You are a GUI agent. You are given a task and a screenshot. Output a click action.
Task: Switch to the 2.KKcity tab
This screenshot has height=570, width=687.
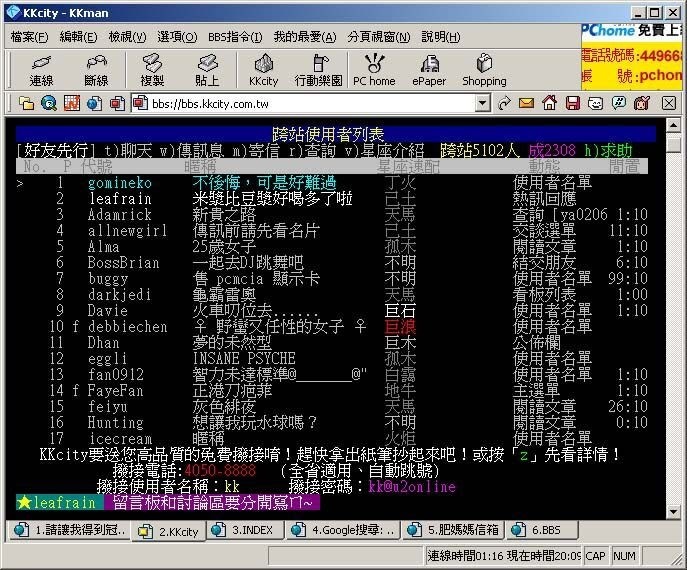[x=169, y=531]
